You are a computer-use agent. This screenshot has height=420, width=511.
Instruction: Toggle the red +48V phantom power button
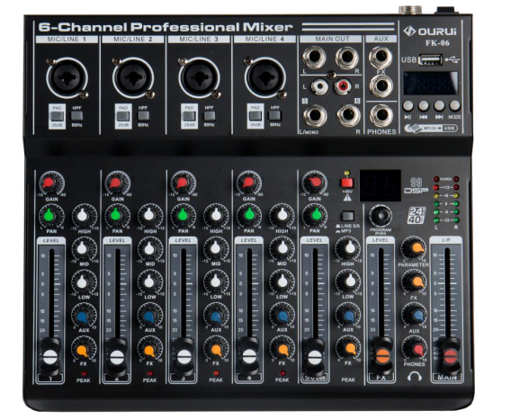tap(347, 183)
